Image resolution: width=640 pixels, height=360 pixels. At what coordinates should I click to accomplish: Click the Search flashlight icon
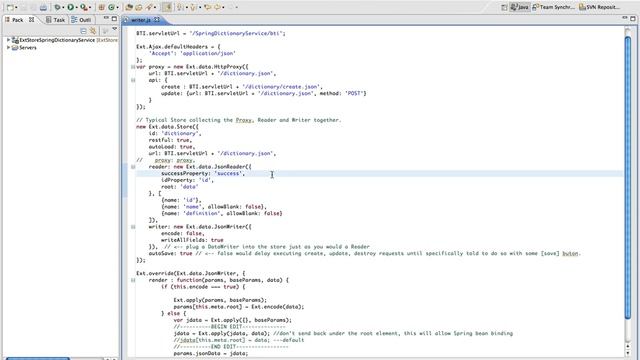pyautogui.click(x=149, y=7)
